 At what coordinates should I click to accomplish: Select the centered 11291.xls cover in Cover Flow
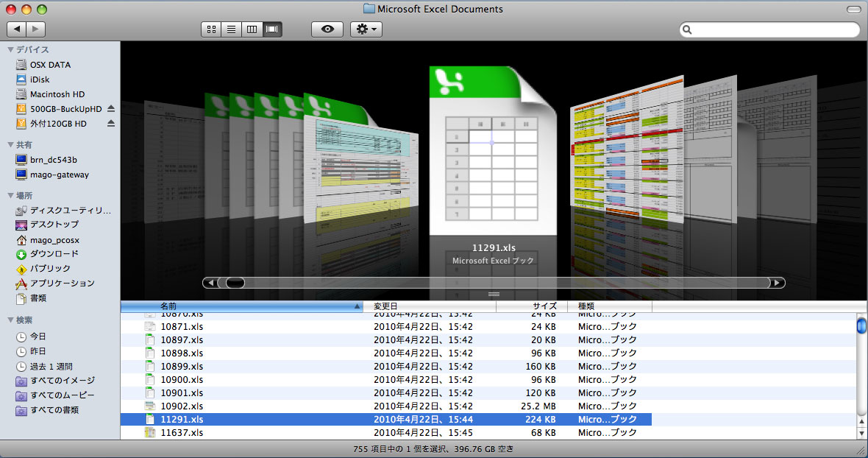[493, 151]
